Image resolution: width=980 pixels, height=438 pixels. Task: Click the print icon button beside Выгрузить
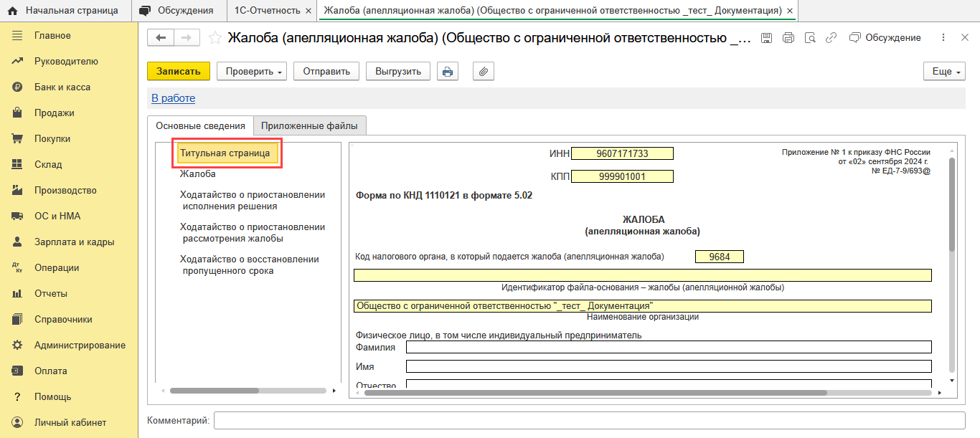448,72
